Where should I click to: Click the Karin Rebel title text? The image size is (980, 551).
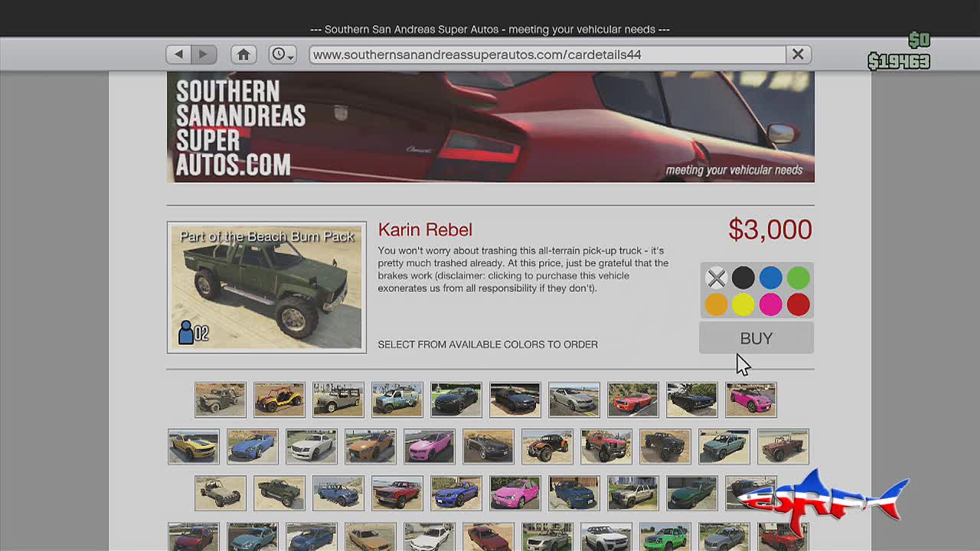[x=425, y=230]
